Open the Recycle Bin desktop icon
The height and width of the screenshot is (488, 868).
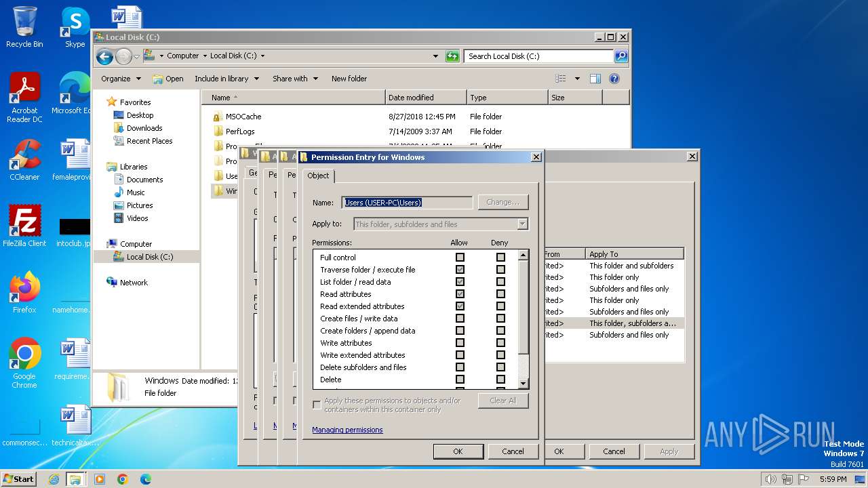(x=24, y=27)
